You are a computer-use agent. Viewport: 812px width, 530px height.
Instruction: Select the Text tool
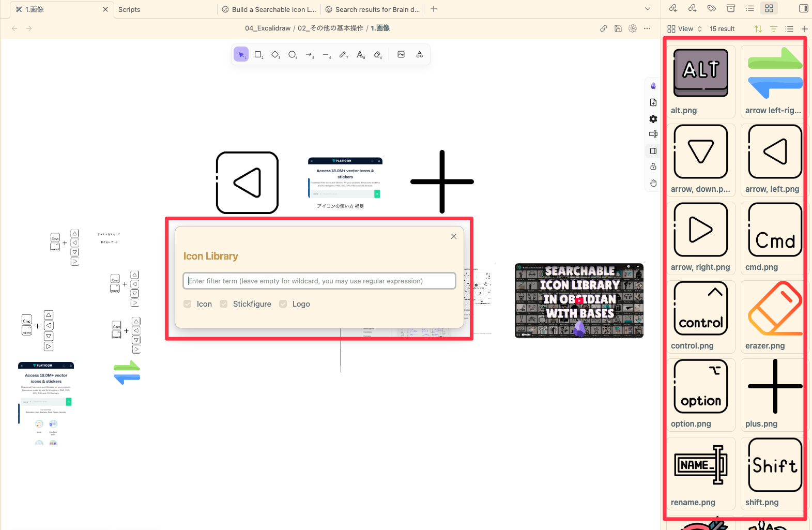click(360, 54)
